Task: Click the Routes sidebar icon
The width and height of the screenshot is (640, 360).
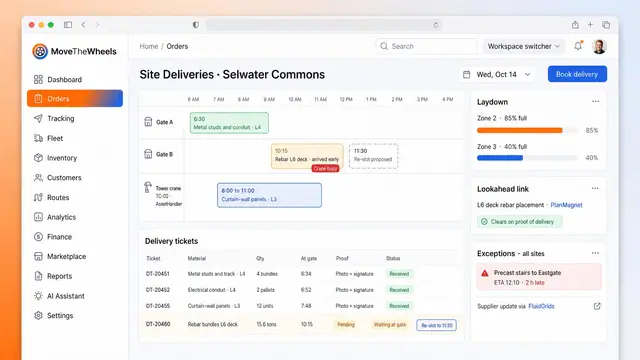Action: [x=38, y=198]
